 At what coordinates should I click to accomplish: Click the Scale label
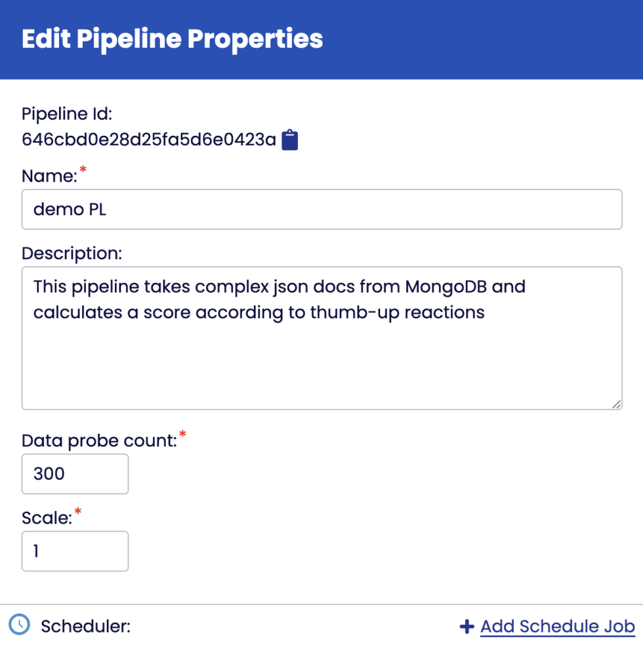(x=47, y=518)
